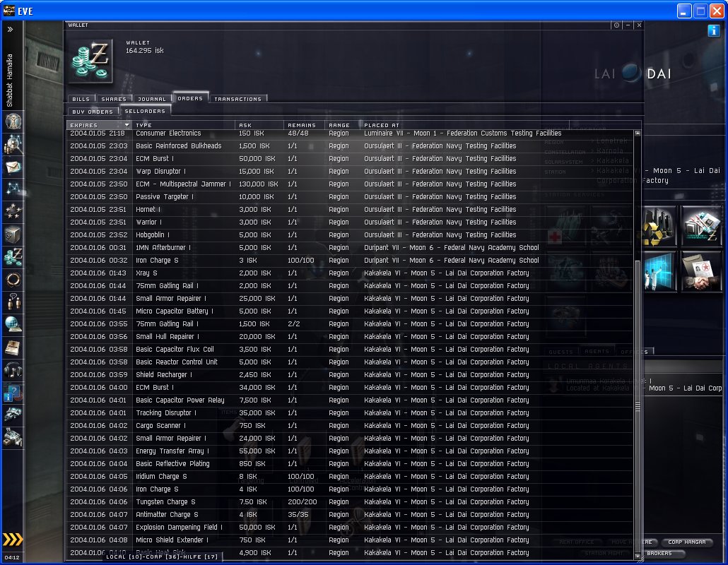Image resolution: width=728 pixels, height=565 pixels.
Task: Open the Assets cube icon in sidebar
Action: 13,234
